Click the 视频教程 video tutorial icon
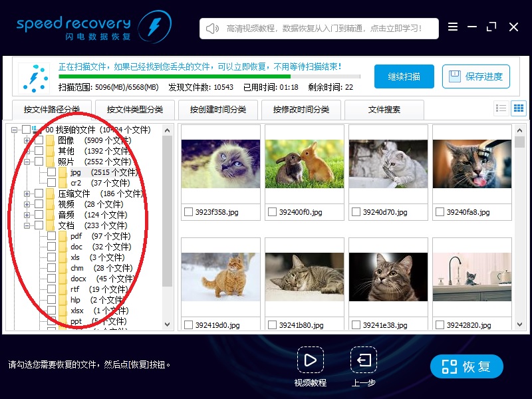This screenshot has width=532, height=399. pyautogui.click(x=311, y=361)
